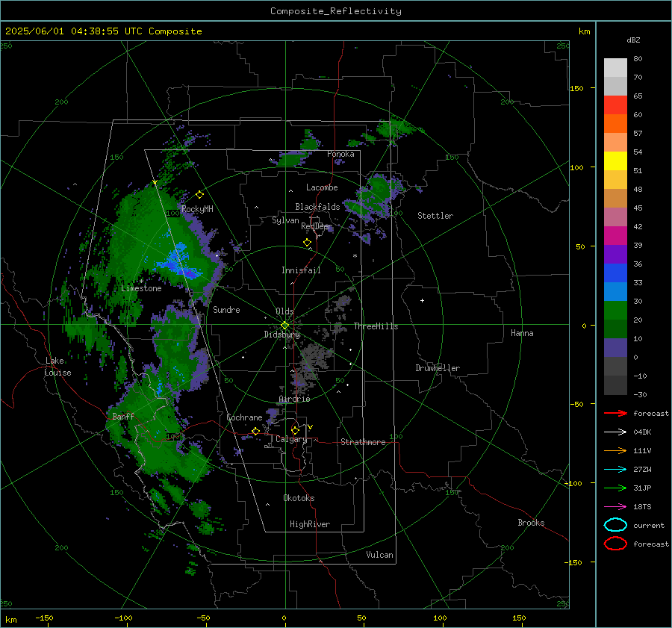Click the Composite_Reflectivity title
The image size is (672, 628).
[336, 11]
